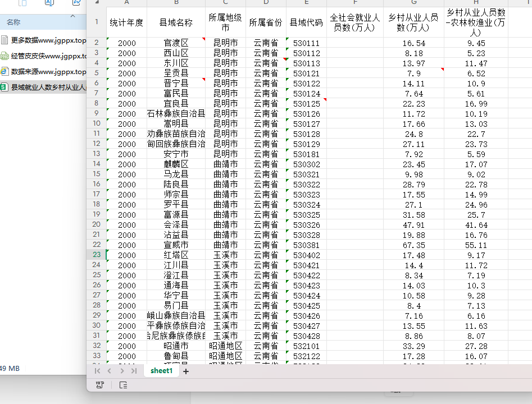Click the text document icon of 更多数据 file
The image size is (532, 404).
[4, 40]
